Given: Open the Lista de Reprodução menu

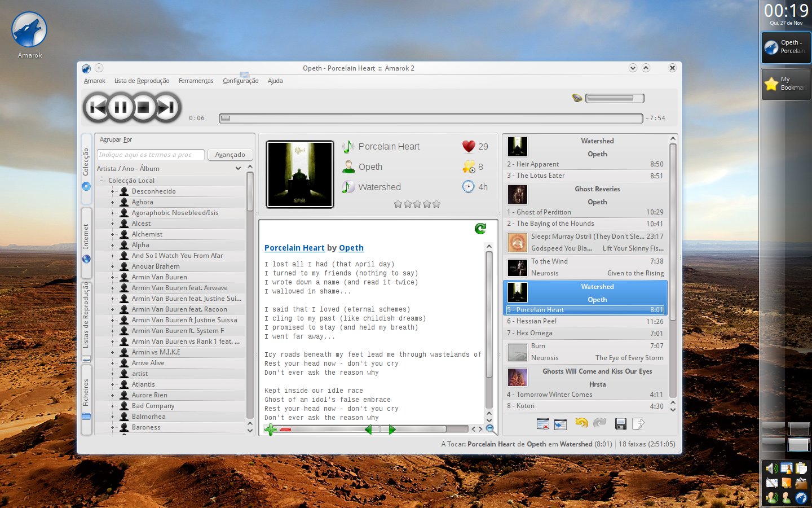Looking at the screenshot, I should (142, 81).
